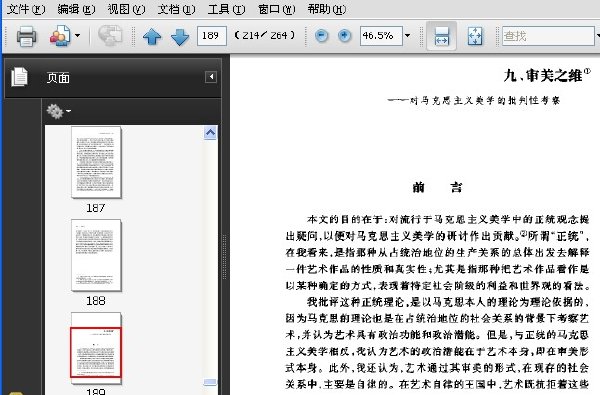Open the 文件 (File) menu
The width and height of the screenshot is (600, 395).
point(26,9)
